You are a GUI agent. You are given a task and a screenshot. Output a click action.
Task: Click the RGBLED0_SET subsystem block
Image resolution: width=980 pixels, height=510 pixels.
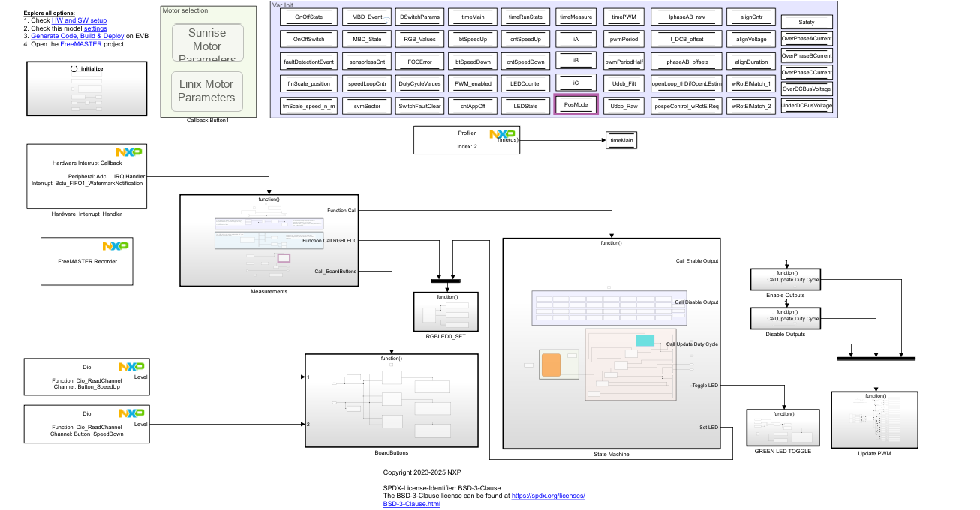pyautogui.click(x=446, y=311)
